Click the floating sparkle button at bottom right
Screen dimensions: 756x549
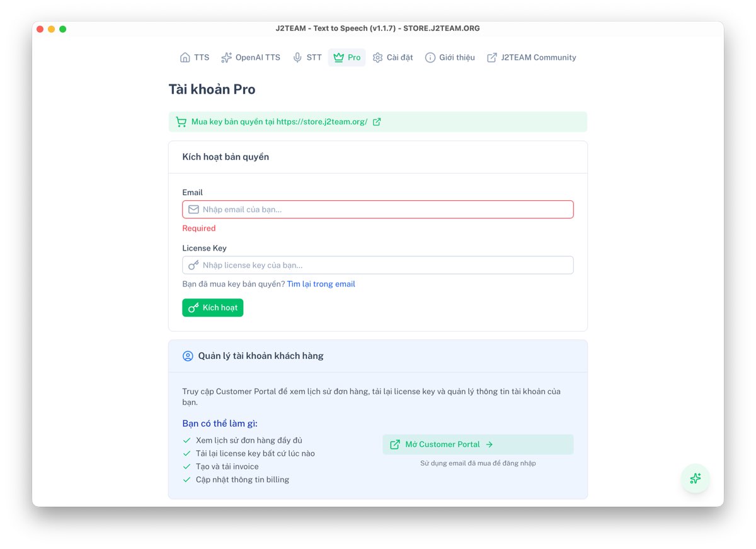pyautogui.click(x=696, y=478)
